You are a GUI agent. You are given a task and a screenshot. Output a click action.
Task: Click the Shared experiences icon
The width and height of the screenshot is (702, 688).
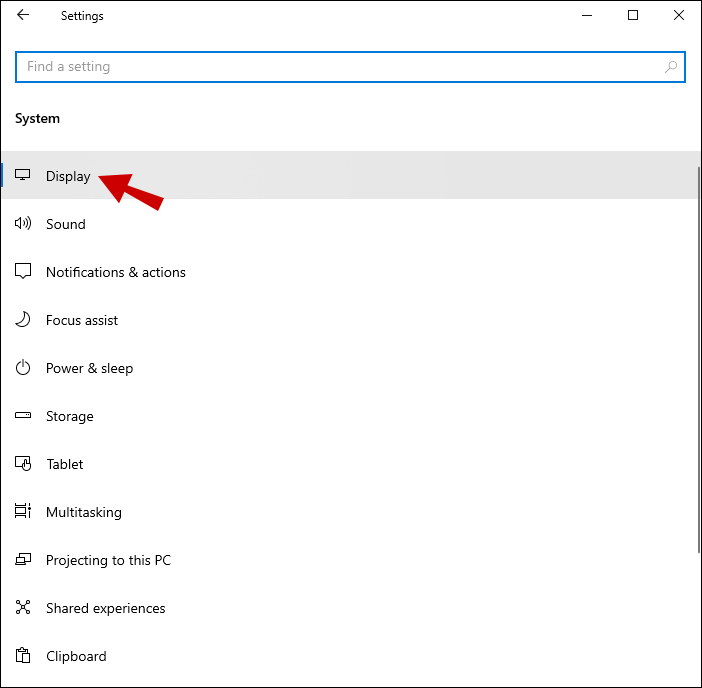[x=23, y=608]
